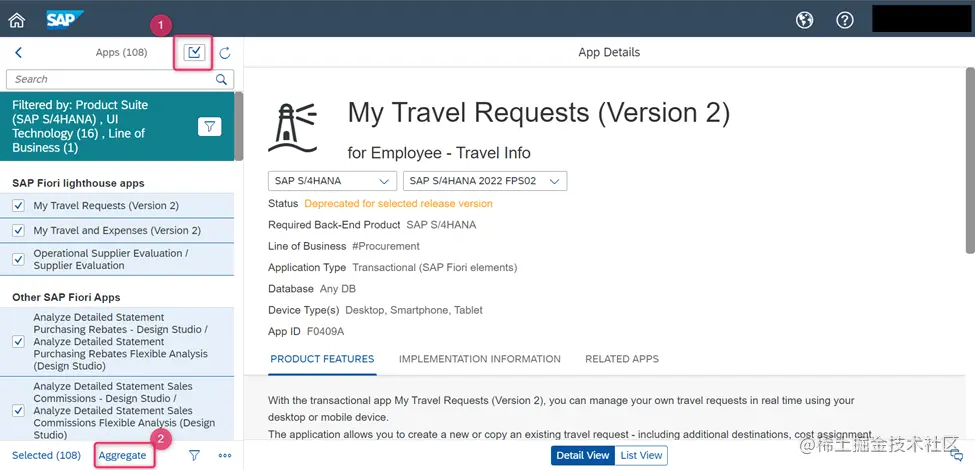Image resolution: width=975 pixels, height=470 pixels.
Task: Go to the home page icon
Action: click(x=17, y=20)
